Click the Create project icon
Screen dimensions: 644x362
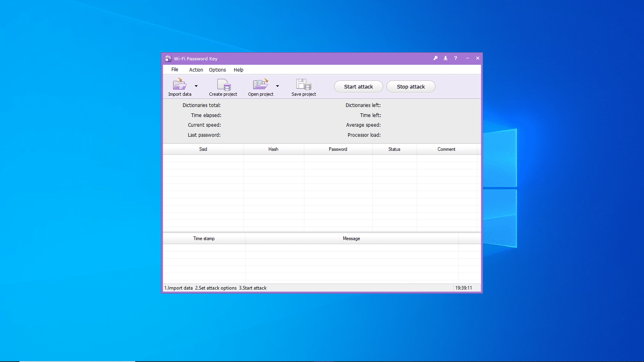click(x=223, y=84)
